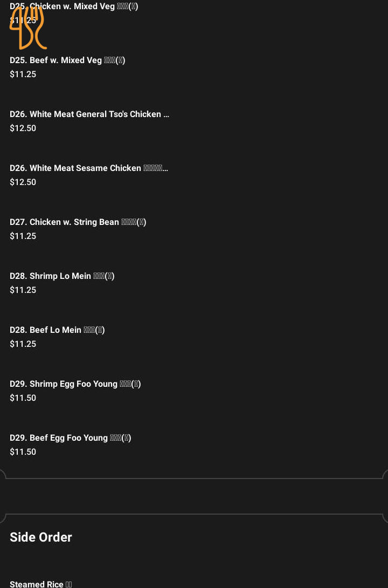Click price under D25. Beef w. Mixed Veg
This screenshot has height=588, width=388.
[x=23, y=74]
